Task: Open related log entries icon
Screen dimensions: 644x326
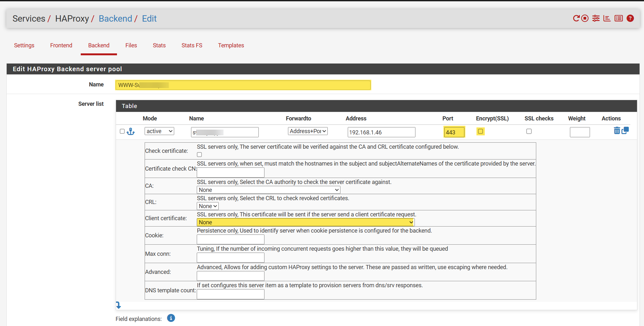Action: coord(619,18)
